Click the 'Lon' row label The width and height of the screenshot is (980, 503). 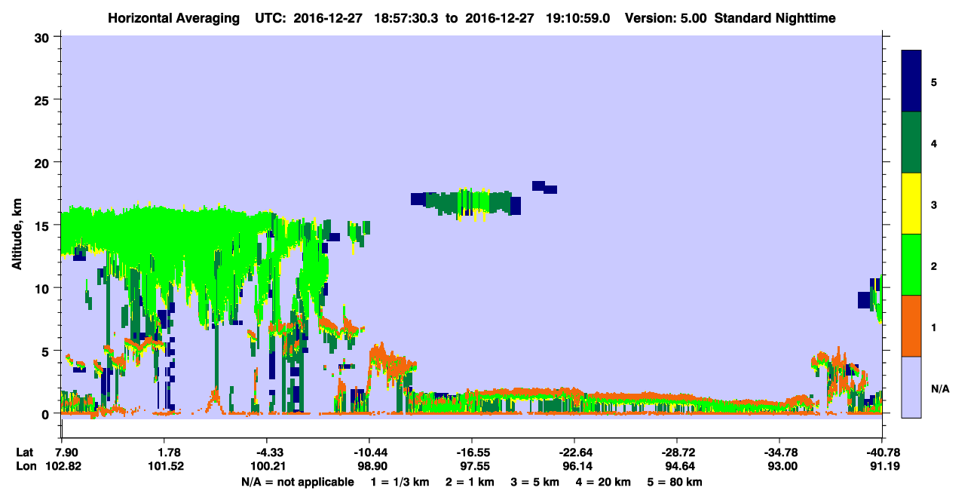pos(25,466)
